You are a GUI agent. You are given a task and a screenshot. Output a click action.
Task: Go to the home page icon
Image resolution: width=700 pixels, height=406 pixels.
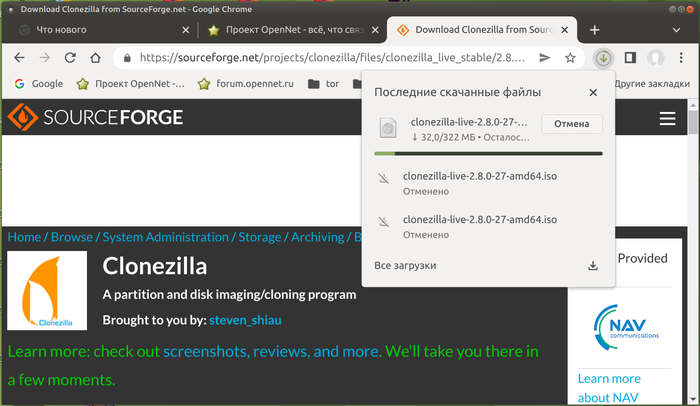click(95, 58)
